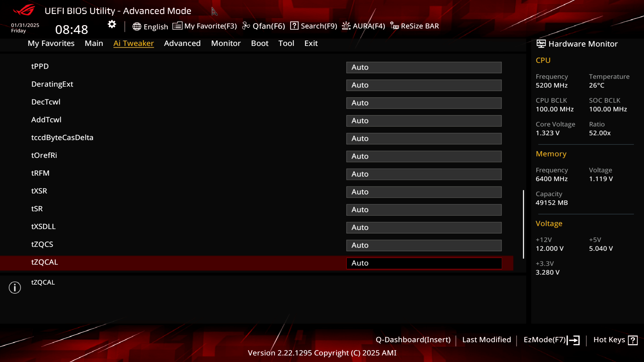Toggle tOrefRi Auto setting
644x362 pixels.
424,156
